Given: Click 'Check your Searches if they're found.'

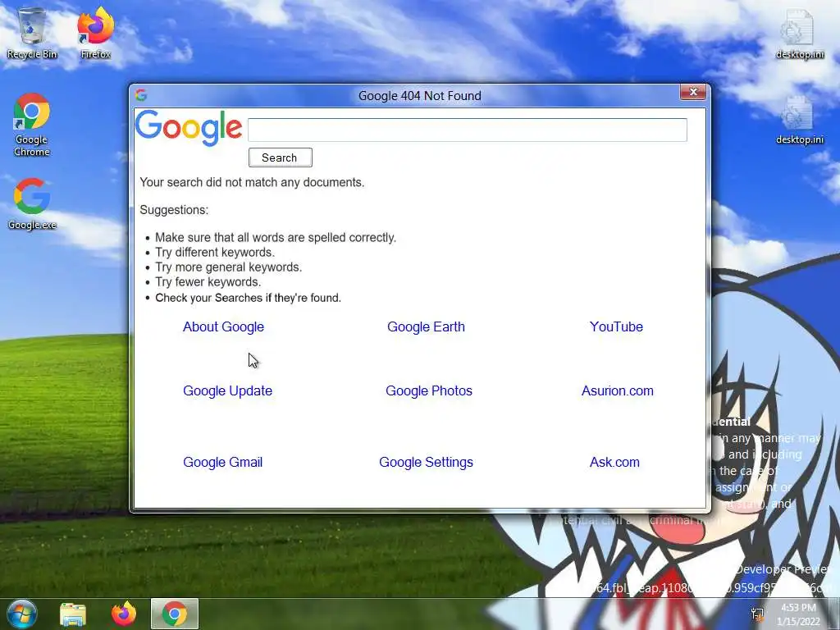Looking at the screenshot, I should pos(248,298).
